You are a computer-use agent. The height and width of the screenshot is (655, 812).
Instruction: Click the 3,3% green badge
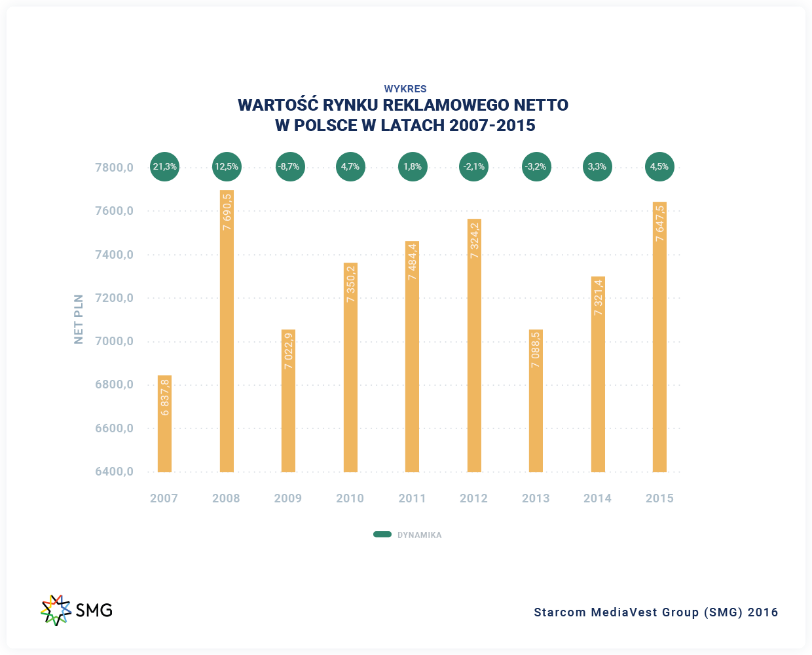pos(597,166)
